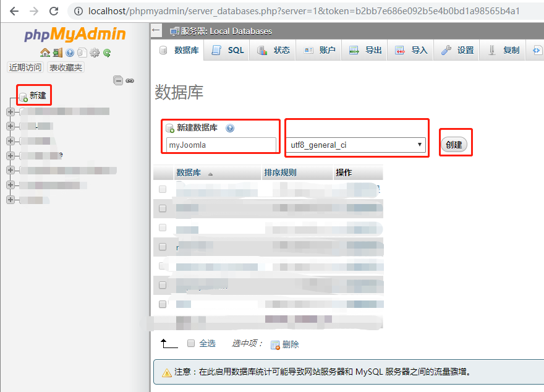
Task: Click 删除 to drop selected databases
Action: click(291, 344)
